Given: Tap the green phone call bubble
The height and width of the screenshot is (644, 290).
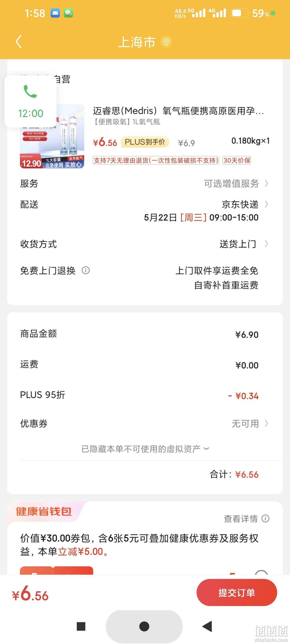Looking at the screenshot, I should pos(30,101).
